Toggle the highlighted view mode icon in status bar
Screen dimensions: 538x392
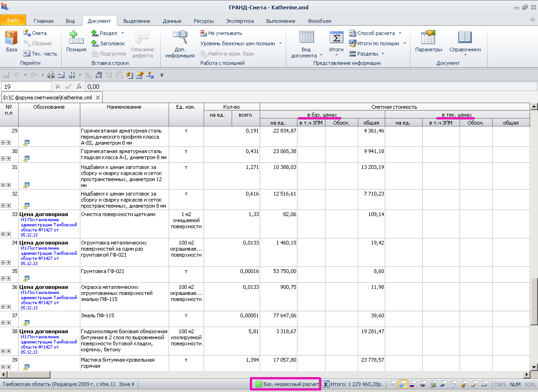point(403,385)
